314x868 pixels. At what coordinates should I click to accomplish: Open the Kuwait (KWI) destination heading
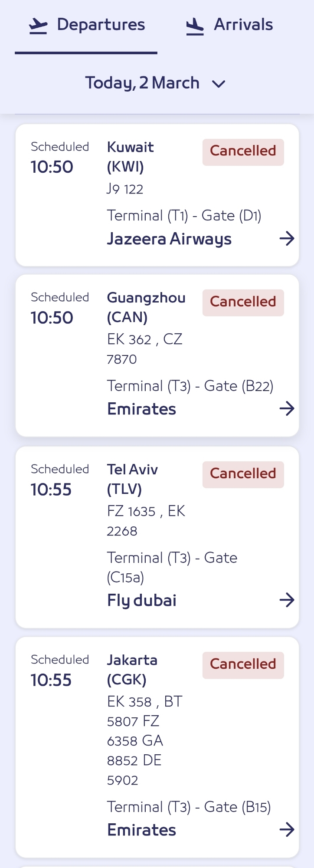[130, 157]
